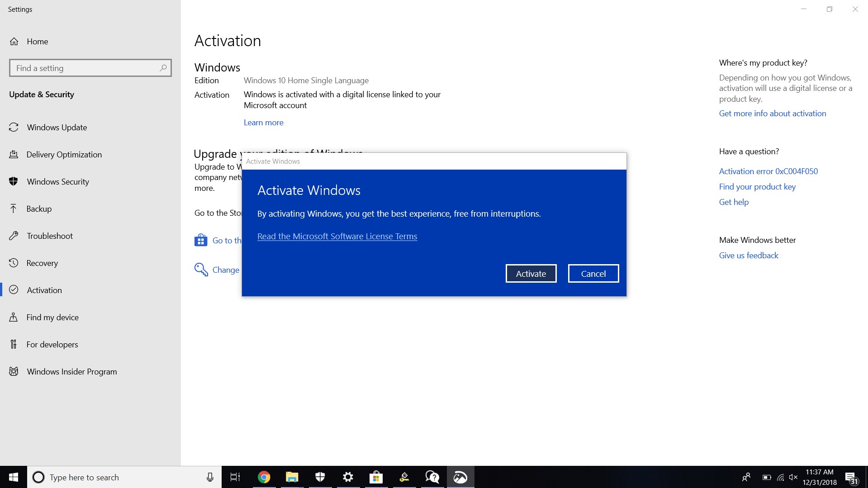Open the Get Help app in taskbar

point(432,477)
